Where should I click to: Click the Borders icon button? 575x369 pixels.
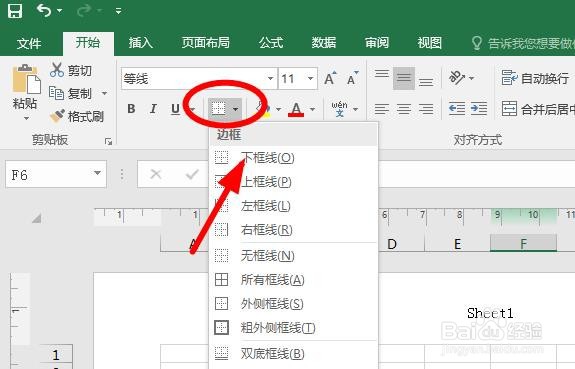tap(219, 109)
